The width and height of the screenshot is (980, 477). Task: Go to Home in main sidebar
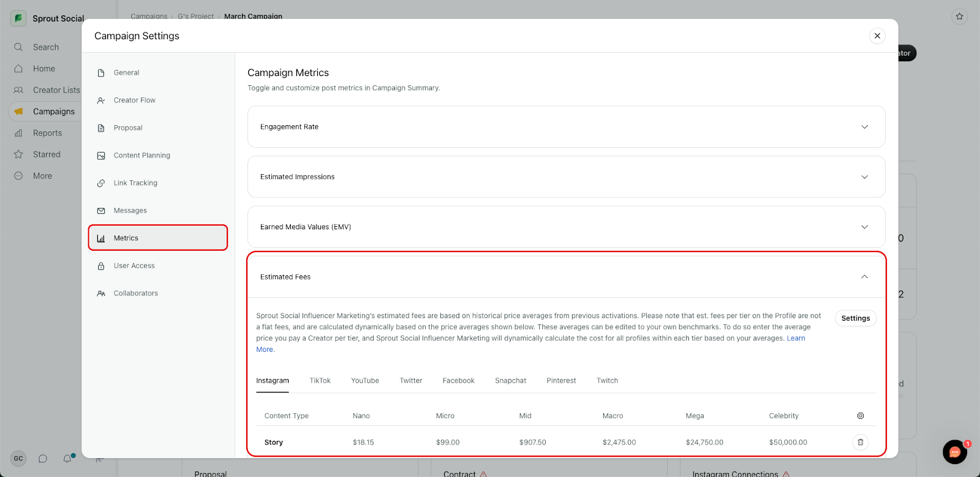(x=45, y=69)
